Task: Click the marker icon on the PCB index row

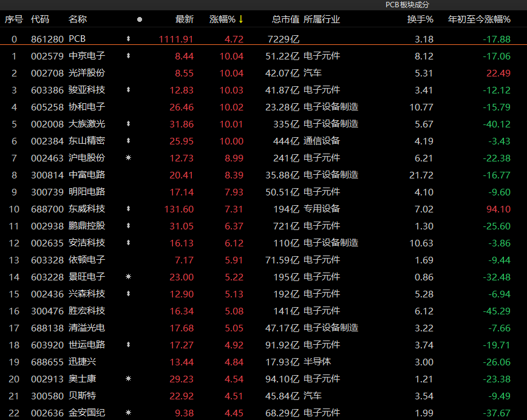Action: pyautogui.click(x=128, y=39)
